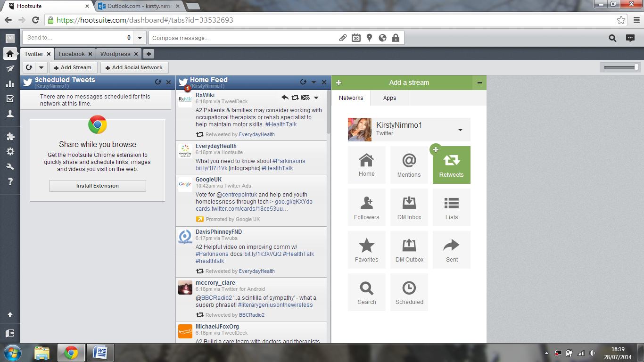Open privacy lock icon in compose box
The image size is (644, 362).
coord(396,38)
